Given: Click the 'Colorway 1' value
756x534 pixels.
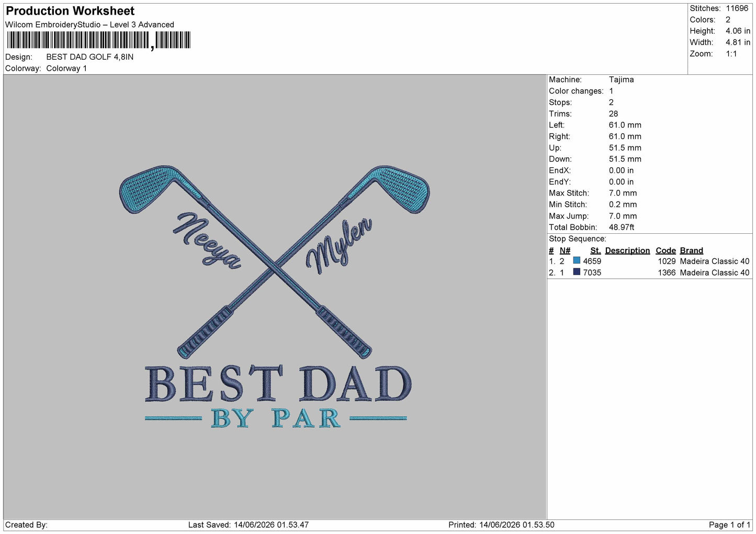Looking at the screenshot, I should coord(66,69).
